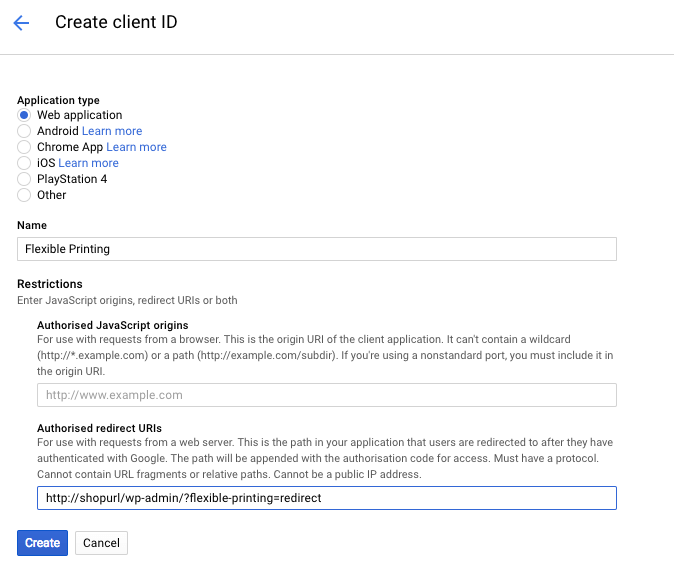The image size is (674, 565).
Task: Click the PlayStation 4 label text
Action: 72,179
